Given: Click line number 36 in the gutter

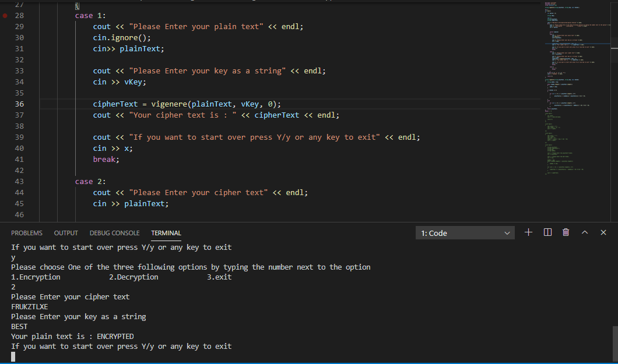Looking at the screenshot, I should pos(19,104).
